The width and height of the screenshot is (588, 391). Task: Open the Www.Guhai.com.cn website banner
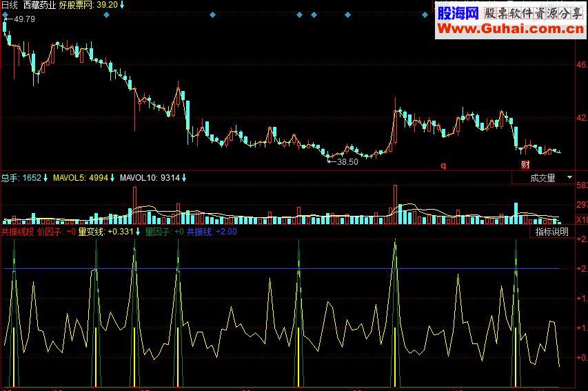(x=510, y=28)
